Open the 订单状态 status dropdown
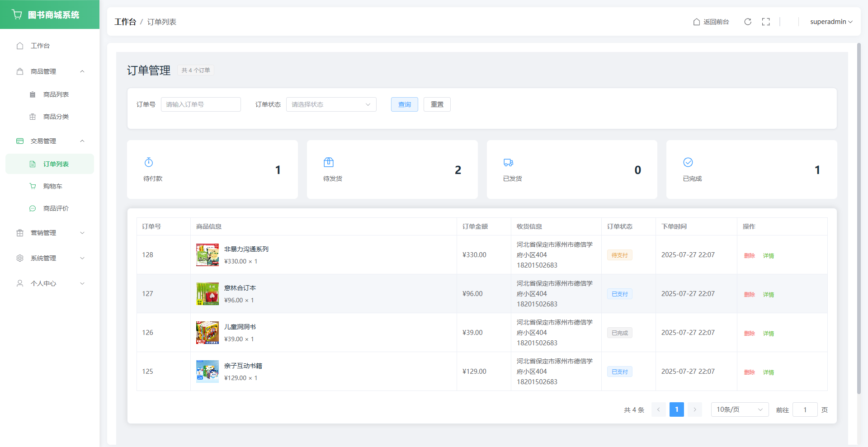The image size is (868, 447). click(x=331, y=104)
